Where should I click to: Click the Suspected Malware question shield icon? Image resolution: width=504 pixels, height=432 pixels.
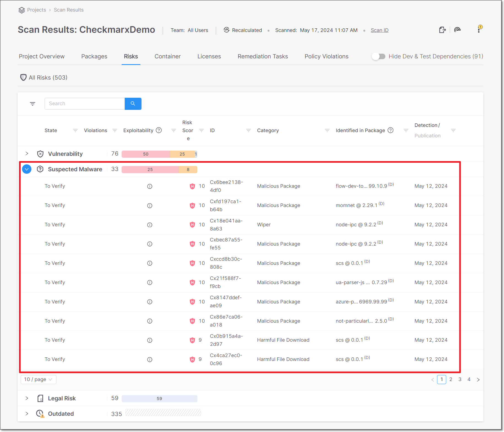(x=40, y=169)
